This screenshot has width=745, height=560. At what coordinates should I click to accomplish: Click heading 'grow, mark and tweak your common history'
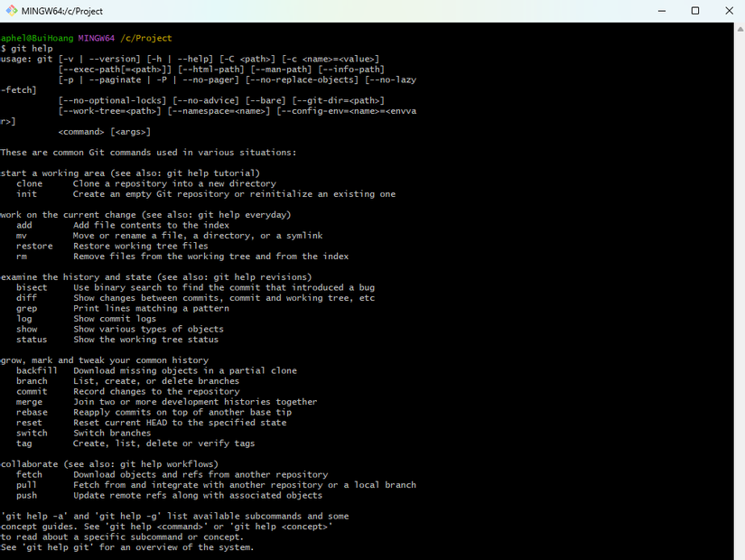(105, 360)
